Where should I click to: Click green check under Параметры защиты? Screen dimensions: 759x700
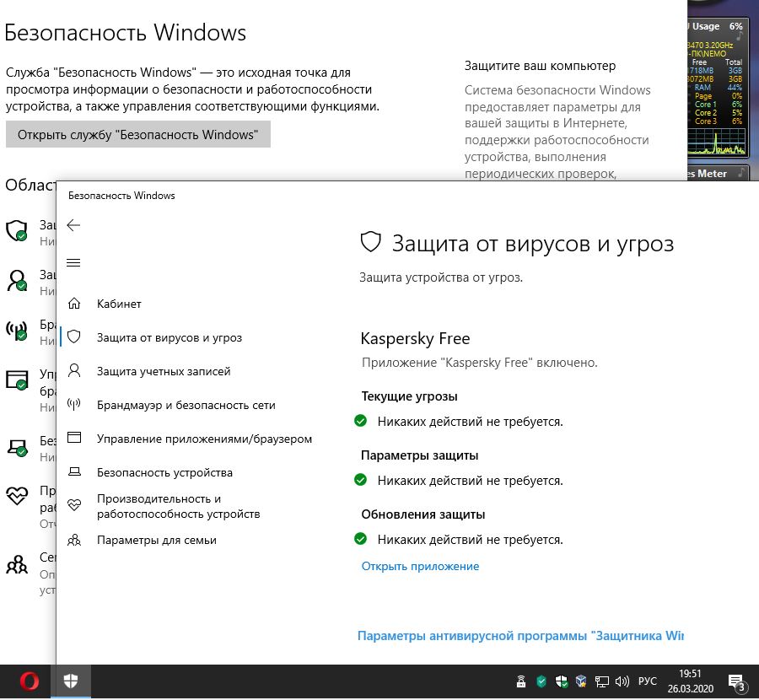(361, 480)
